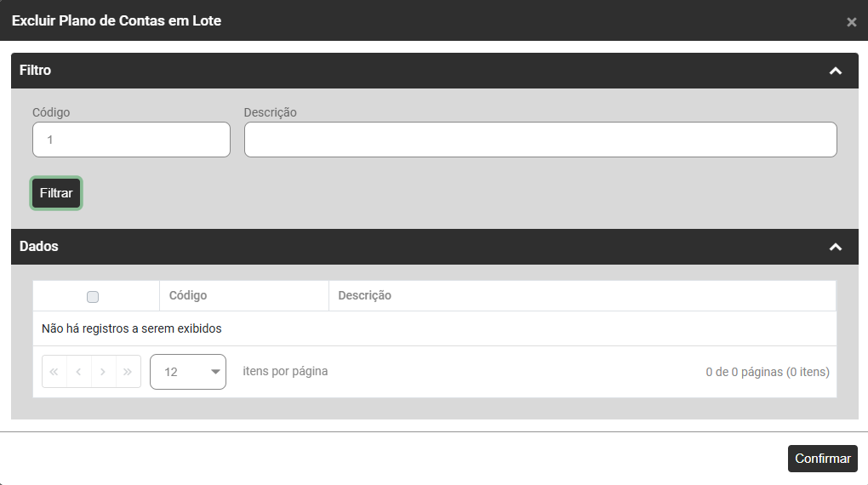Go to the next page of results
This screenshot has width=868, height=485.
(x=104, y=372)
